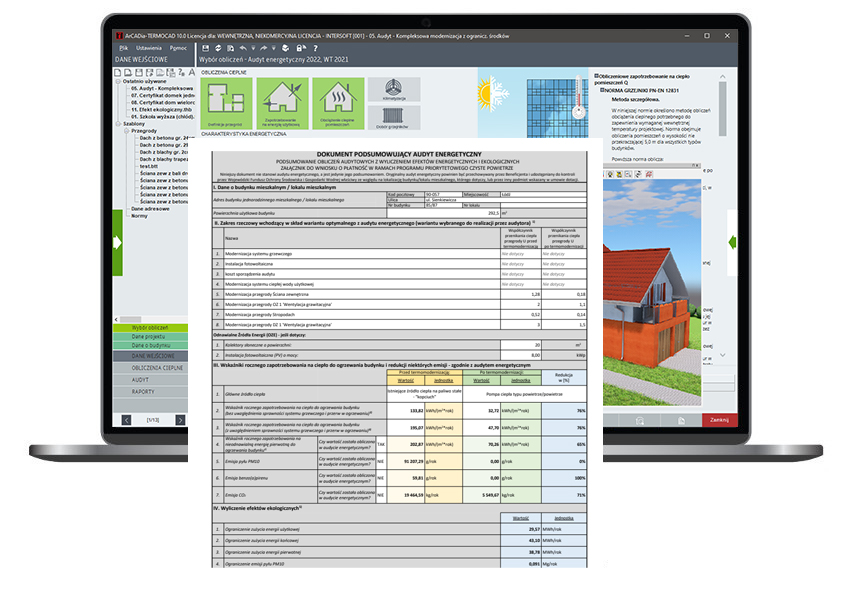Select Wybór obliczeń in navigation list
The height and width of the screenshot is (590, 850).
150,328
